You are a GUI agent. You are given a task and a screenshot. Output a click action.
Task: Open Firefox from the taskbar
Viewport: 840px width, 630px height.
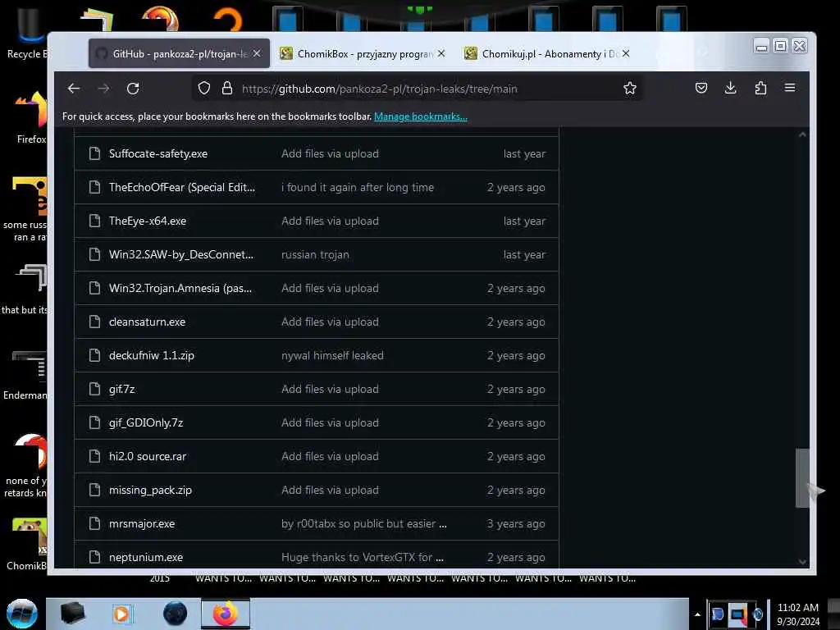[x=225, y=614]
